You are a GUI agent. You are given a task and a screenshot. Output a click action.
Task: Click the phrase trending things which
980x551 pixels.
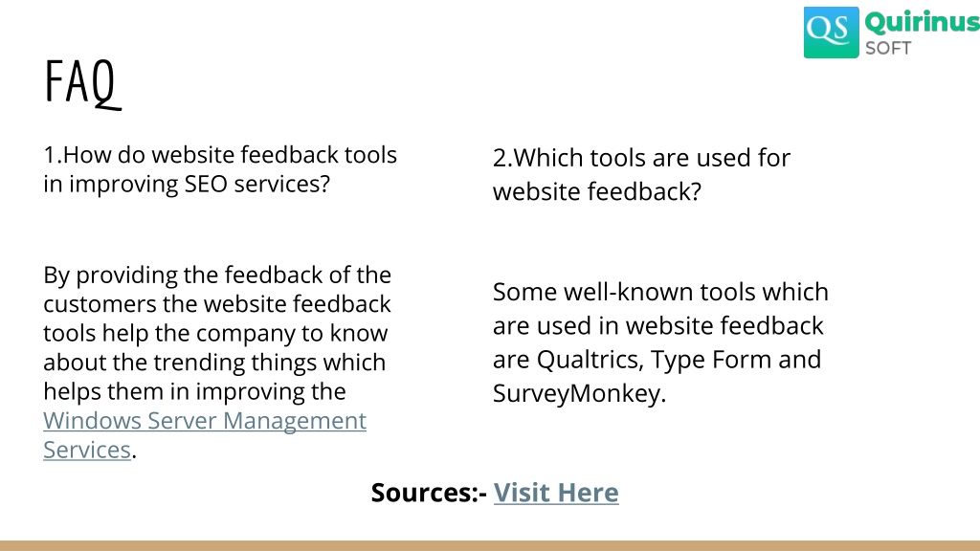tap(269, 363)
